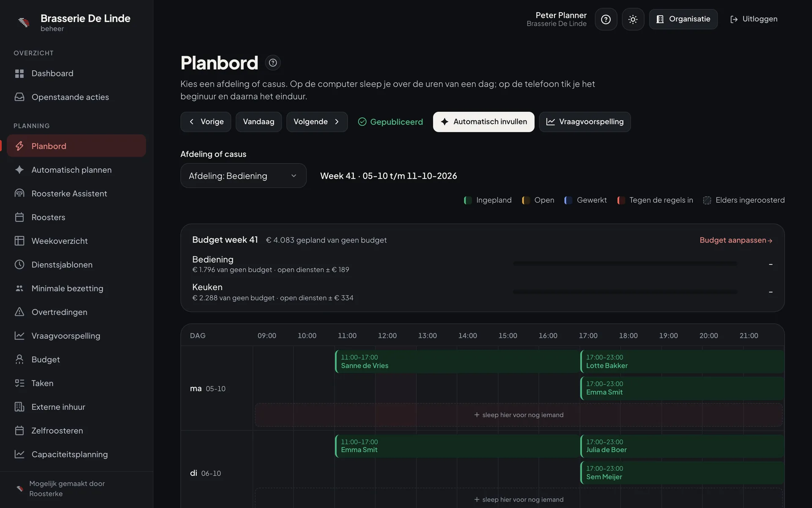Screen dimensions: 812x508
Task: Open the Roosters page
Action: click(x=76, y=217)
